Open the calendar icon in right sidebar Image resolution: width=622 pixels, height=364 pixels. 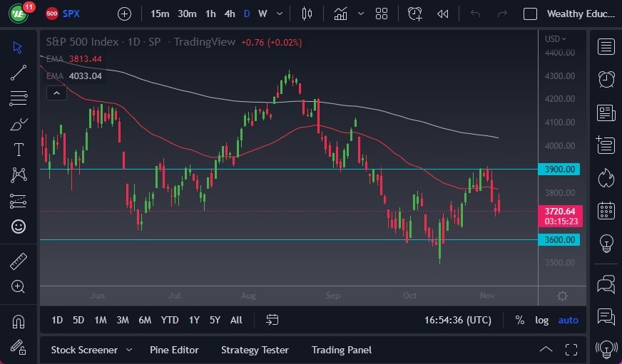[606, 210]
